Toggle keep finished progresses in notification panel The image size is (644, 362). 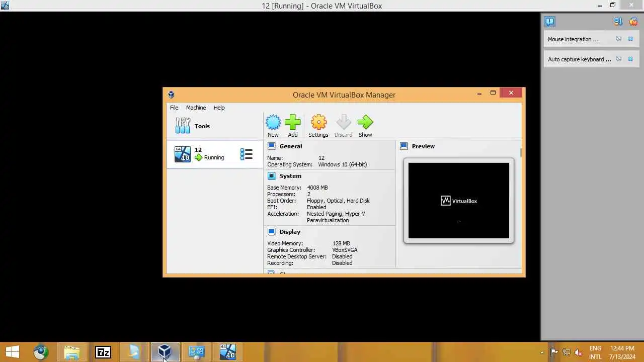618,22
